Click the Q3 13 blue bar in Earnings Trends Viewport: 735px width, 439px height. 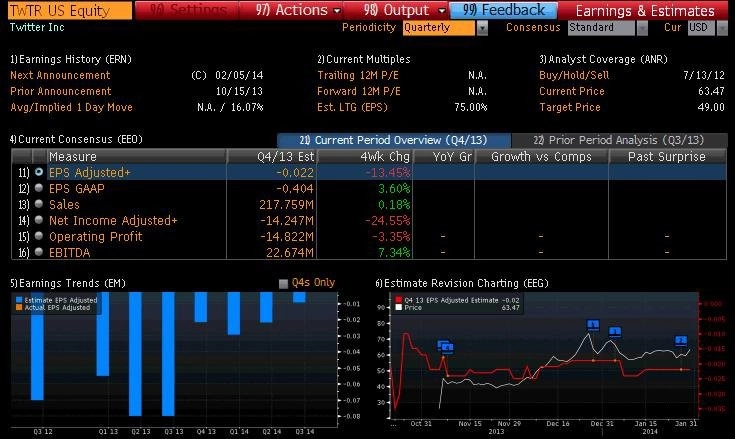coord(168,354)
